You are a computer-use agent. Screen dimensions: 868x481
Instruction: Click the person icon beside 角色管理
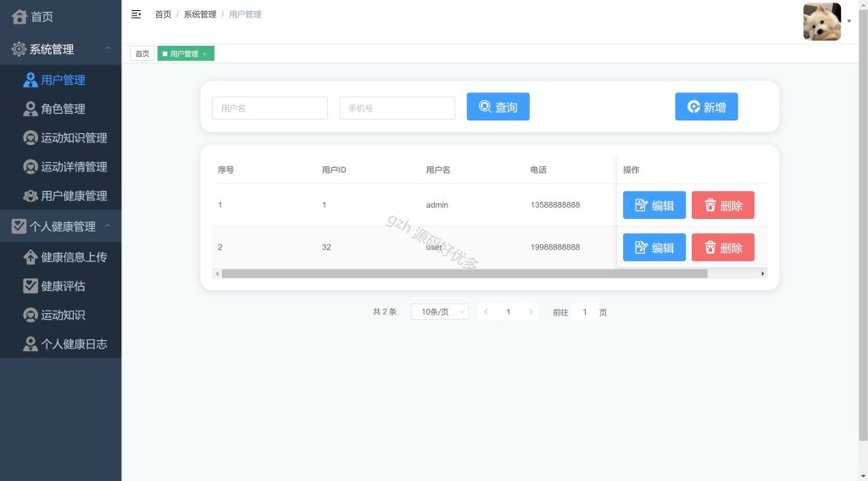tap(31, 109)
